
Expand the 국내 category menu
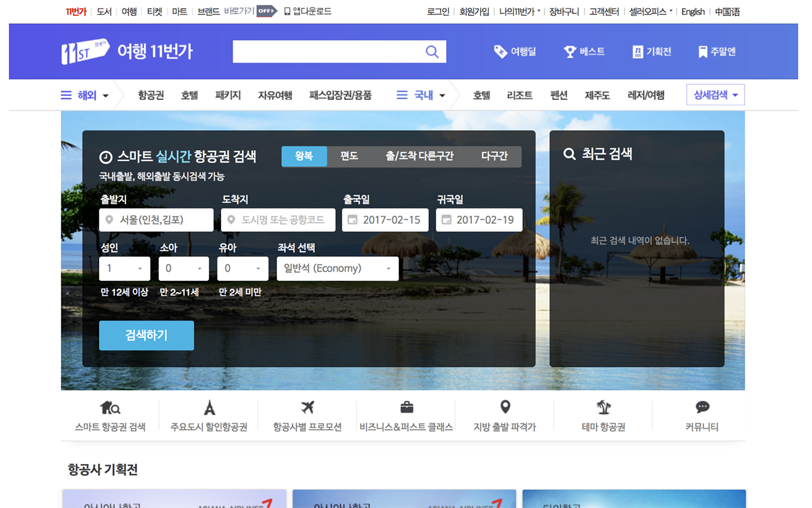421,96
